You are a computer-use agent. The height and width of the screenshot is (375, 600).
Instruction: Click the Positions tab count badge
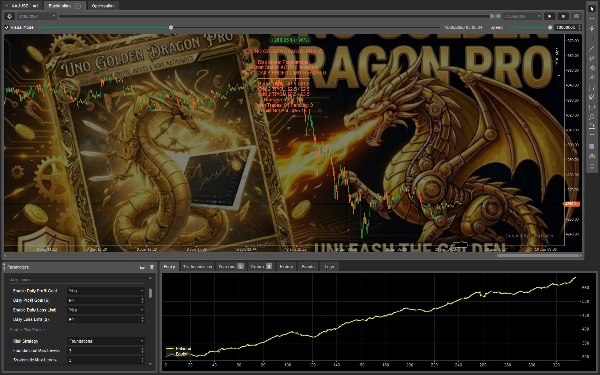pos(241,266)
